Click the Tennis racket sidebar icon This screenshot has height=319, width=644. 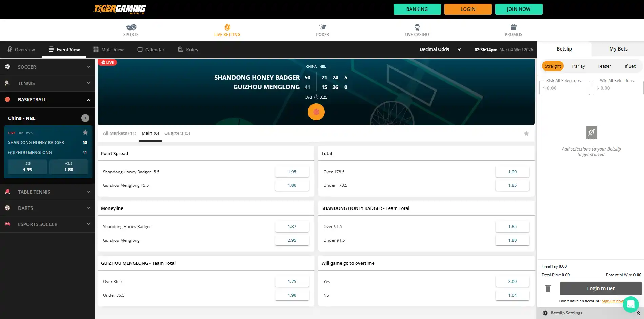7,83
